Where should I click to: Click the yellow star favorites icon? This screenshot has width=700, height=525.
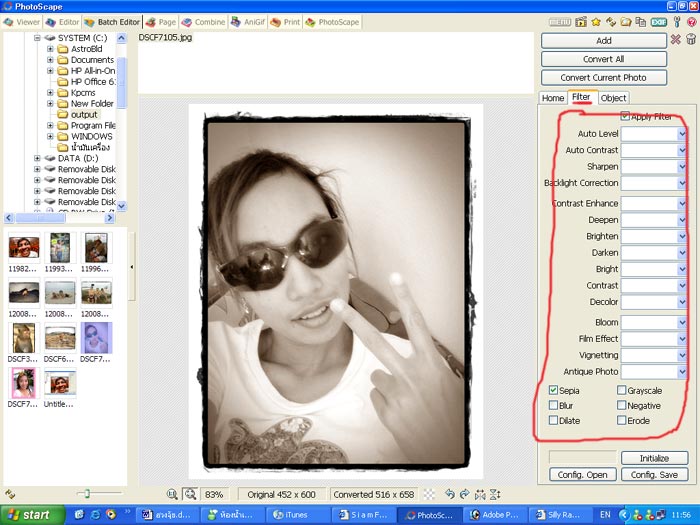coord(596,22)
